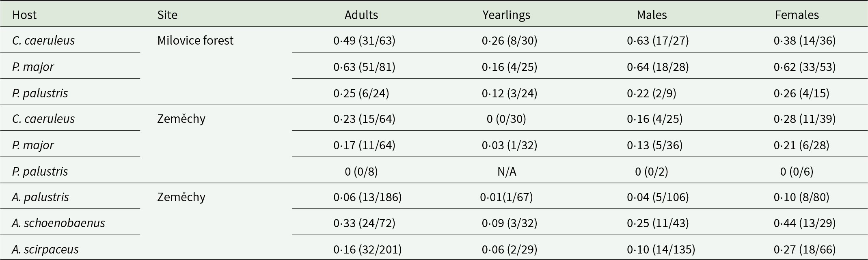Click the Females column header
This screenshot has height=260, width=868.
797,15
